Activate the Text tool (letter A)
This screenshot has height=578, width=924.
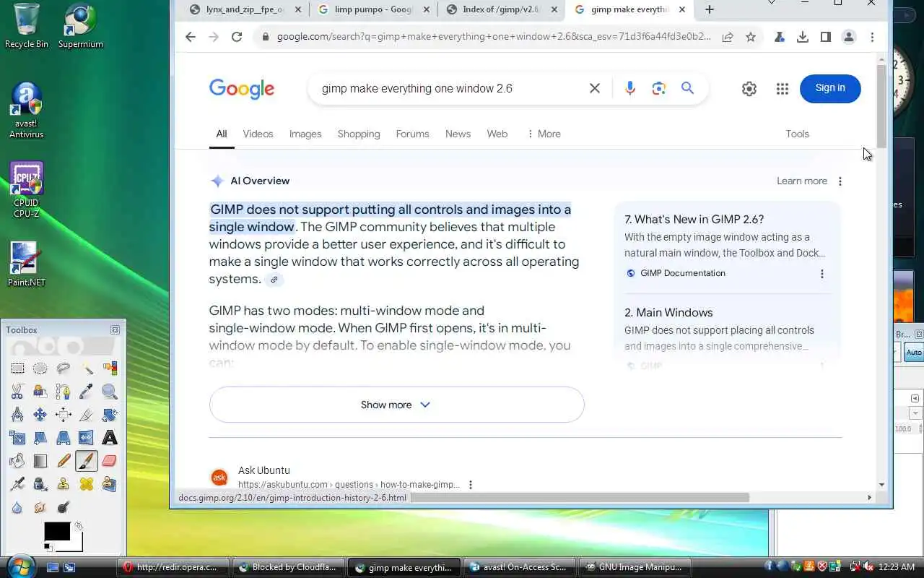click(110, 438)
